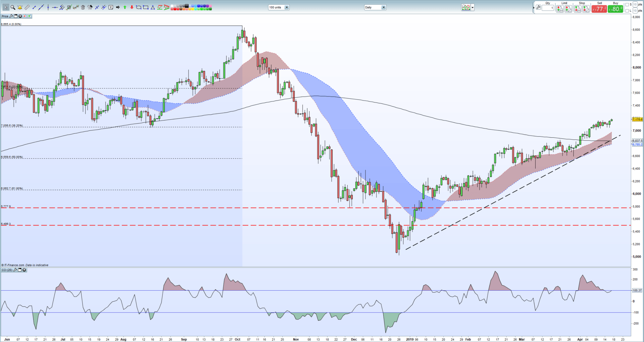Viewport: 644px width, 342px height.
Task: Collapse the trading toolbar arrow
Action: point(534,8)
